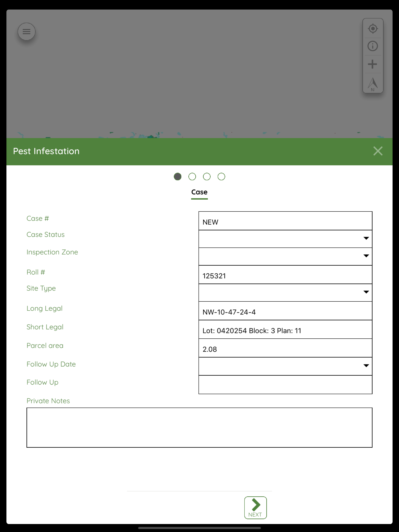The width and height of the screenshot is (399, 532).
Task: Click the Private Notes text area
Action: tap(199, 427)
